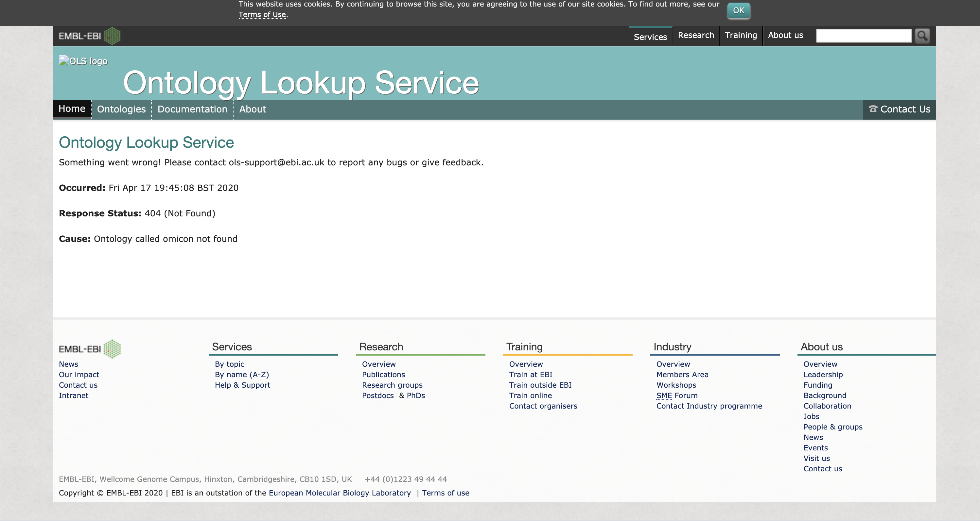980x521 pixels.
Task: Open the footer News link under EMBL-EBI logo
Action: coord(68,364)
